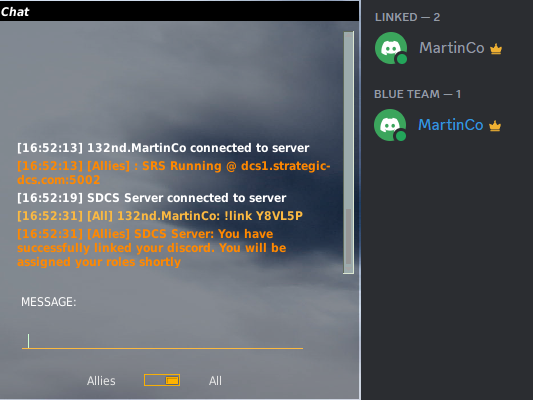The image size is (533, 400).
Task: Click green status dot on BLUE TEAM avatar
Action: tap(401, 136)
